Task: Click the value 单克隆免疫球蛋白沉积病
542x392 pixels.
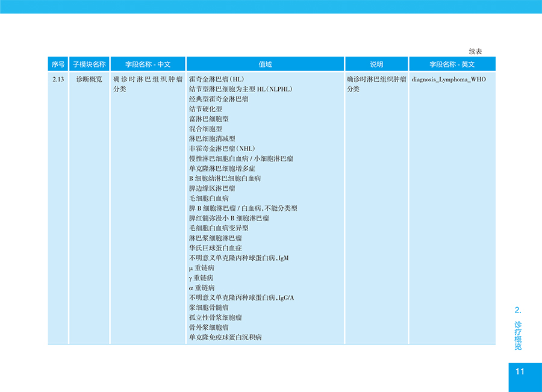Action: 225,337
